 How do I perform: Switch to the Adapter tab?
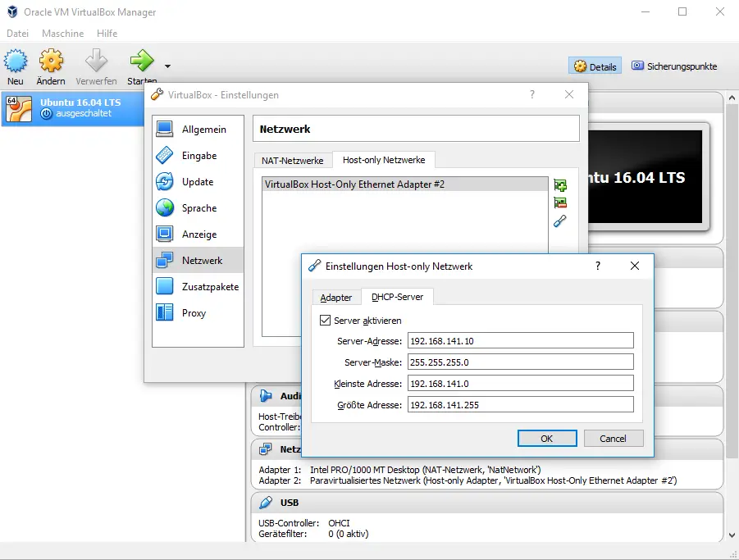point(336,298)
